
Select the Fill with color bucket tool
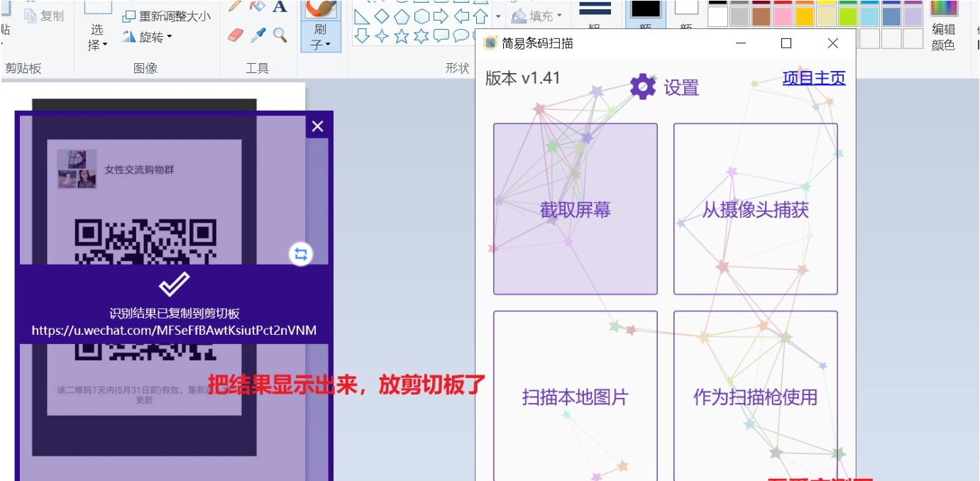[258, 7]
